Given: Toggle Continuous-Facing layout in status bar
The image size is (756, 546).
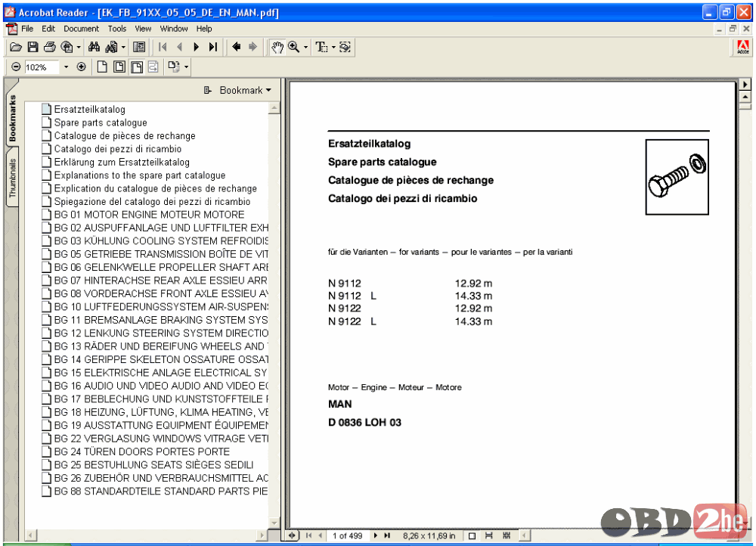Looking at the screenshot, I should point(507,535).
